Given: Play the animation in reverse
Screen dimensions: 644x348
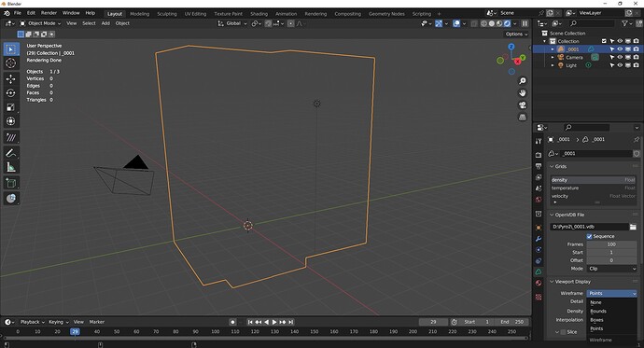Looking at the screenshot, I should (x=267, y=322).
